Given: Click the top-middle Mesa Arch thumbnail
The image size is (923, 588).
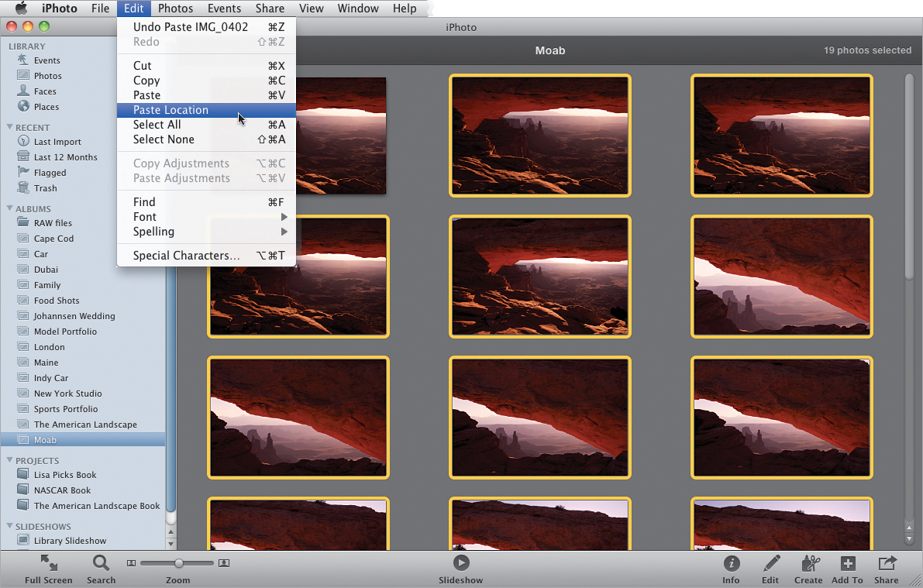Looking at the screenshot, I should tap(540, 136).
